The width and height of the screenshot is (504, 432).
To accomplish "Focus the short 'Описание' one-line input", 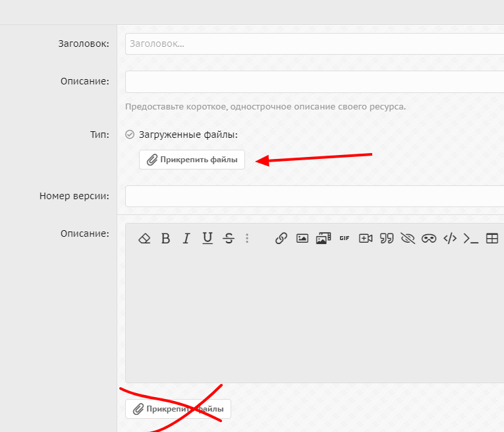I will coord(315,82).
